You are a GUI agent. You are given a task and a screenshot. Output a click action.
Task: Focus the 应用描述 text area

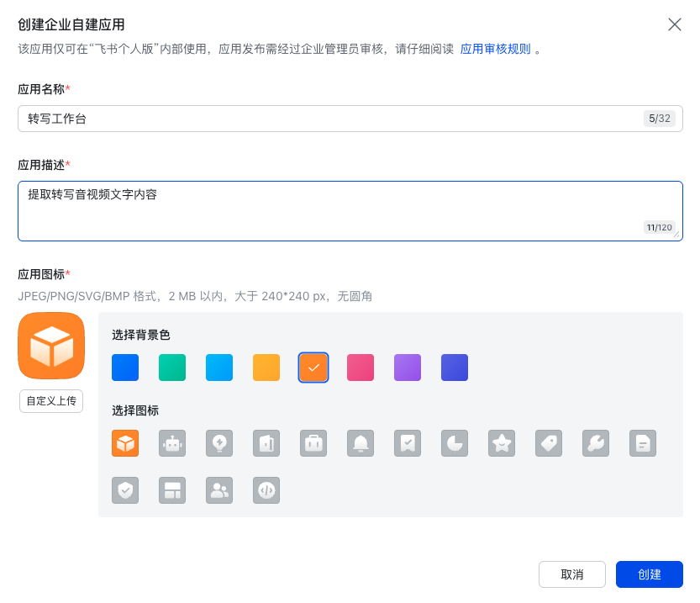[350, 211]
